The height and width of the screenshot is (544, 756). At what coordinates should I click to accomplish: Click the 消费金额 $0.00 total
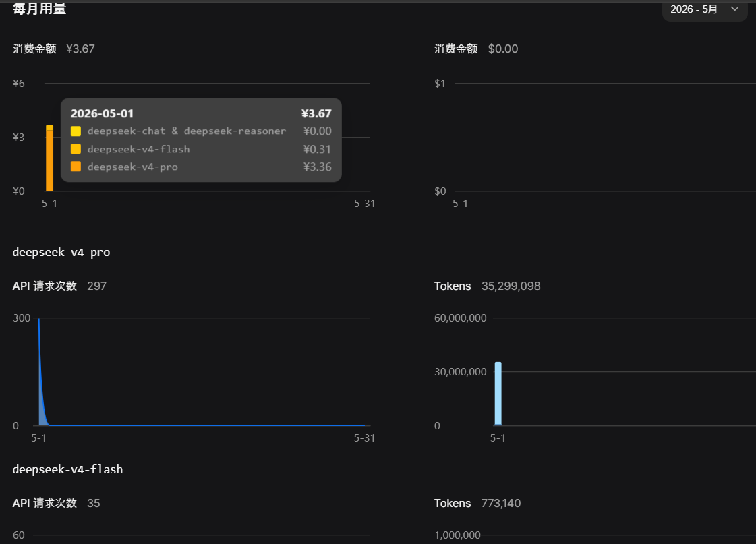(476, 49)
